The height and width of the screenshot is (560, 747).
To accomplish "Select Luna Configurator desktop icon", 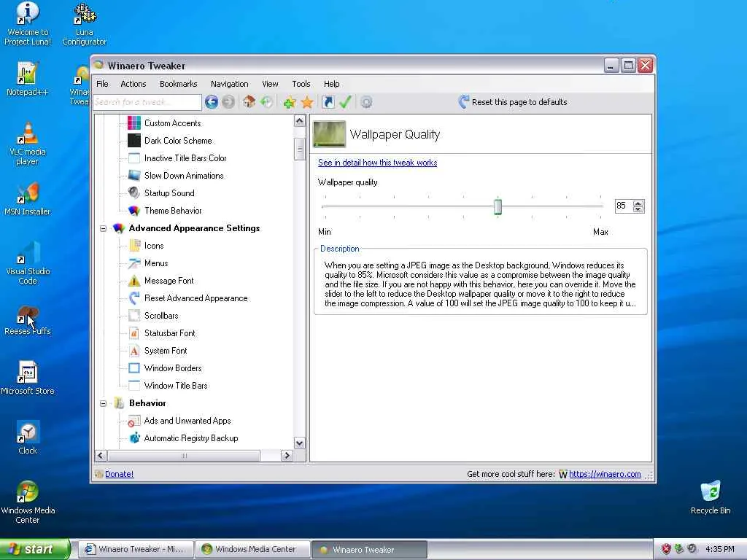I will point(85,24).
